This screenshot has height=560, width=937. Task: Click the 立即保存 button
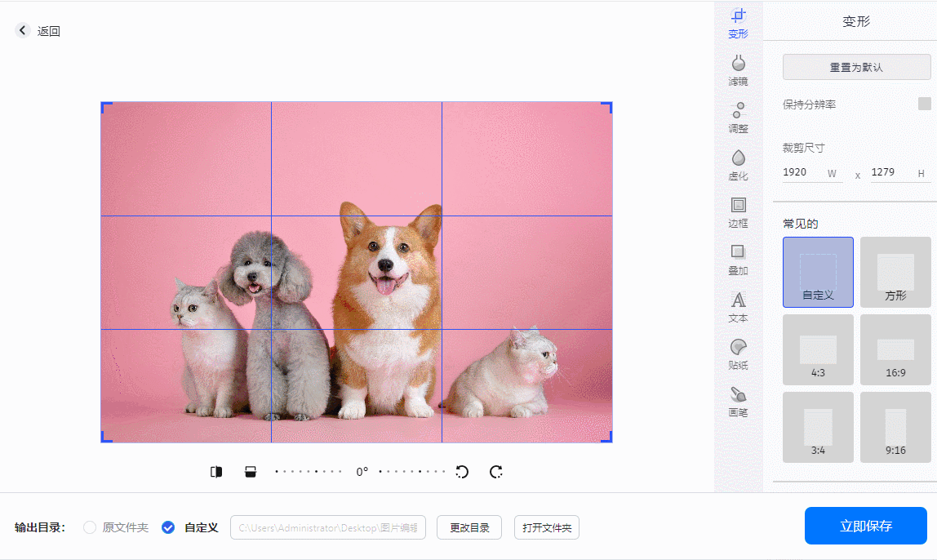[x=865, y=526]
